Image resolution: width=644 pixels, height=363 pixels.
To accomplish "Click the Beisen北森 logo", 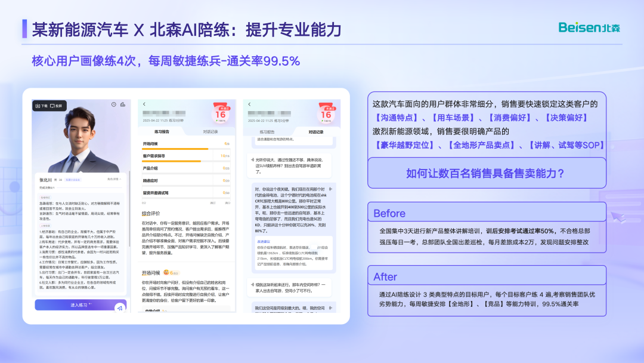I will [589, 28].
